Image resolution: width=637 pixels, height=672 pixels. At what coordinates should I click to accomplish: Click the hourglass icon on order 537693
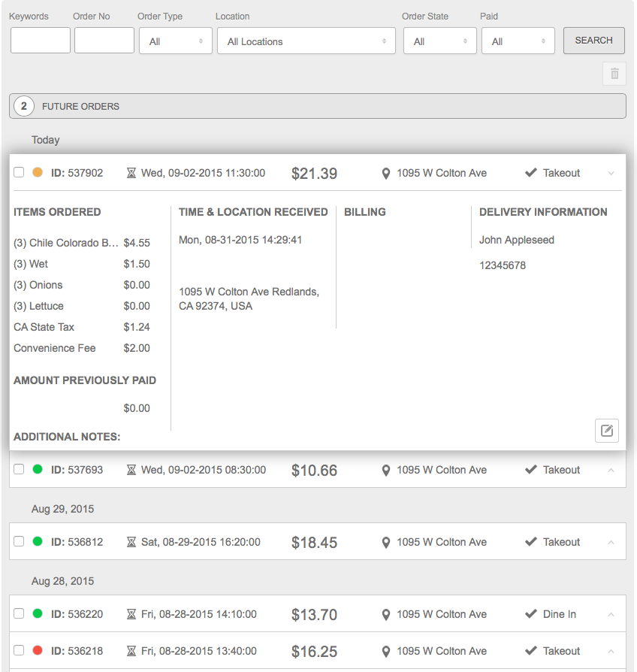pos(131,470)
